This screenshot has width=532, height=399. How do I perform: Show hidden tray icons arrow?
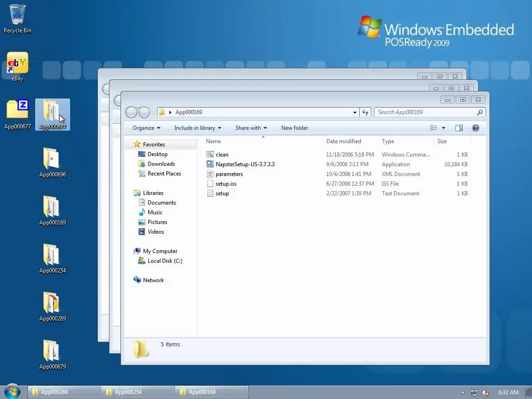click(463, 393)
